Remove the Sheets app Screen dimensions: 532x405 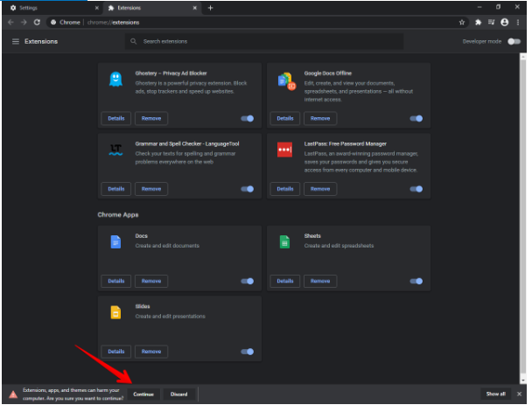320,281
